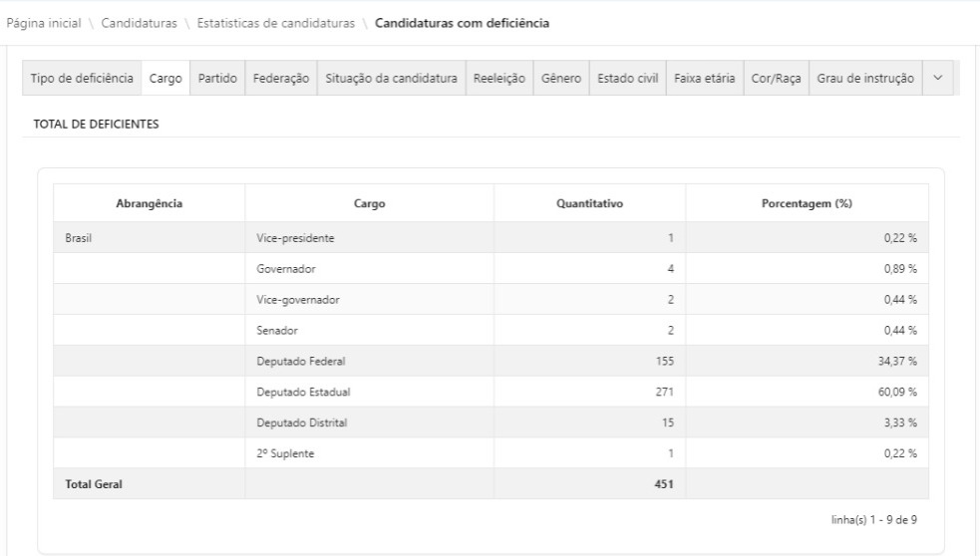Go to Página inicial breadcrumb
Image resolution: width=980 pixels, height=556 pixels.
(43, 23)
